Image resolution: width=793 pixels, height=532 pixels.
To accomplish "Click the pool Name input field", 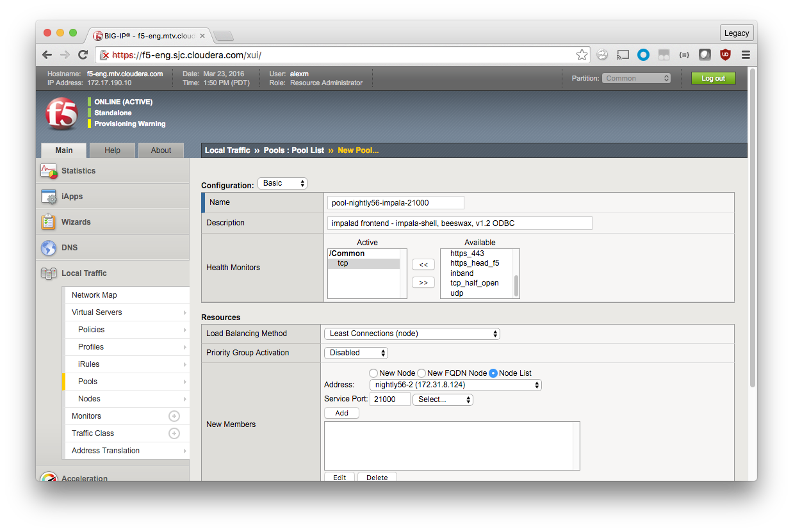I will [x=395, y=203].
